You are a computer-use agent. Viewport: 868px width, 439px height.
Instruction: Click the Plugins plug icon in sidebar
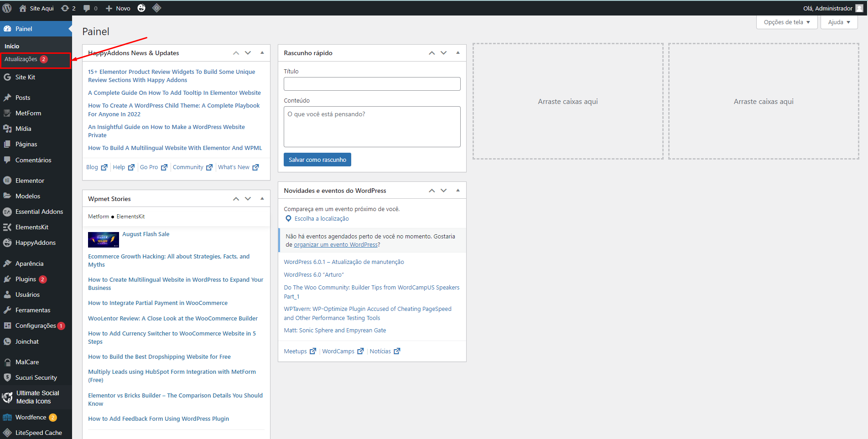coord(7,279)
